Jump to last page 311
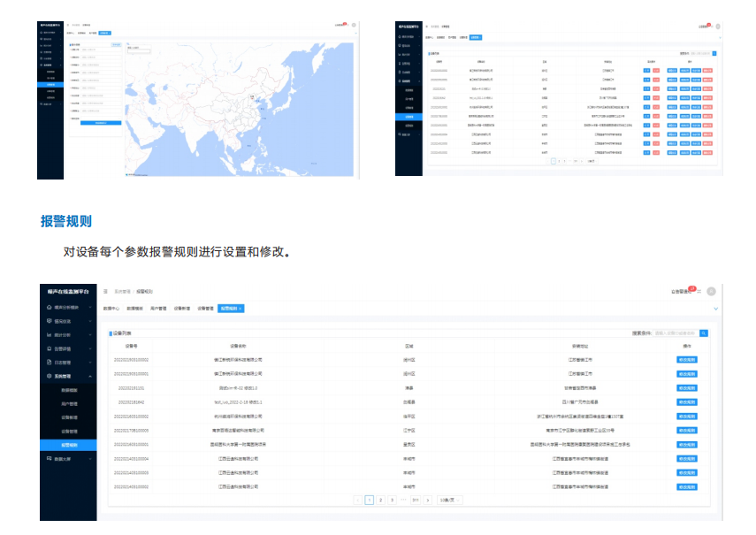The width and height of the screenshot is (756, 535). (416, 501)
